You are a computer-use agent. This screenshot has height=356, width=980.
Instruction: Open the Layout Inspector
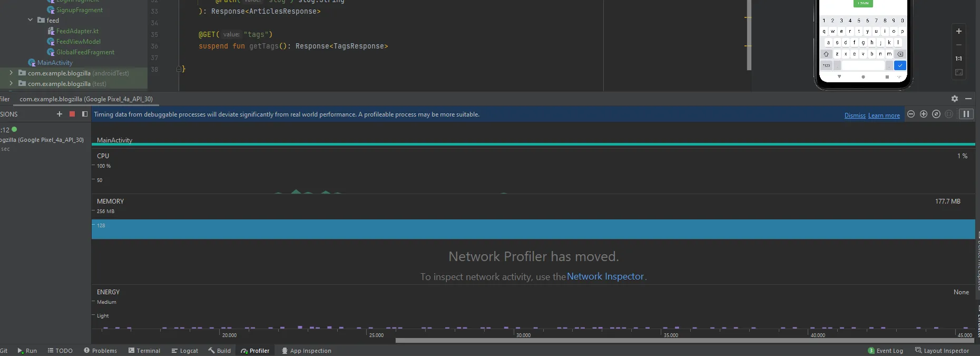click(942, 351)
